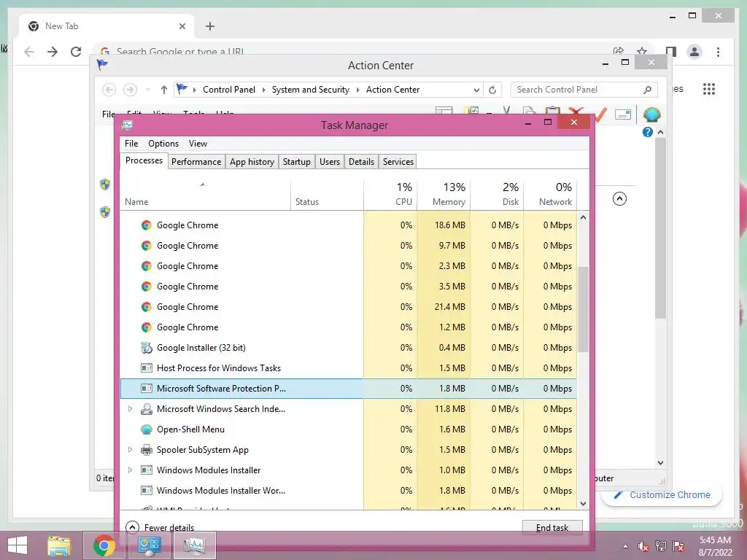Click Customize Chrome button
The height and width of the screenshot is (560, 747).
[x=662, y=495]
